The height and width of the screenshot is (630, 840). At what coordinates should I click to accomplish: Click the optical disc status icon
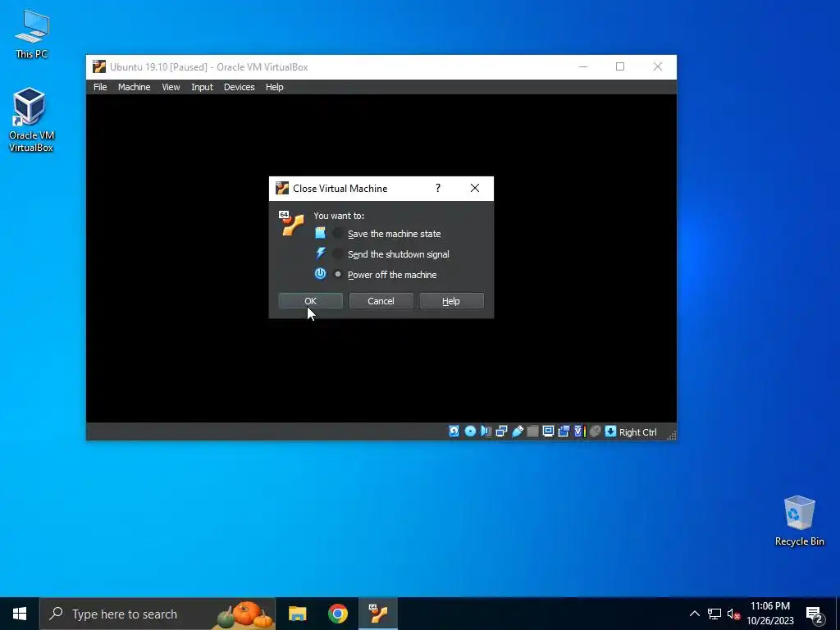470,431
